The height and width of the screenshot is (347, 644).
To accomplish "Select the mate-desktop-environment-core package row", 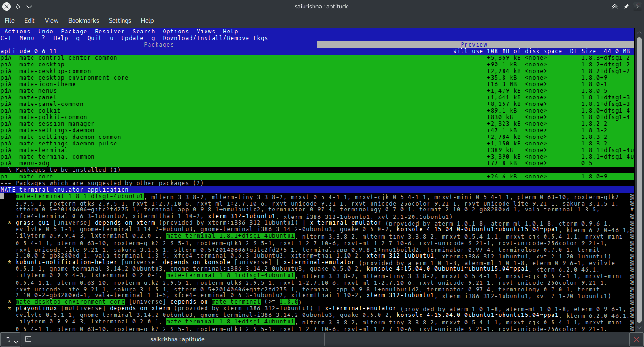I will 317,78.
